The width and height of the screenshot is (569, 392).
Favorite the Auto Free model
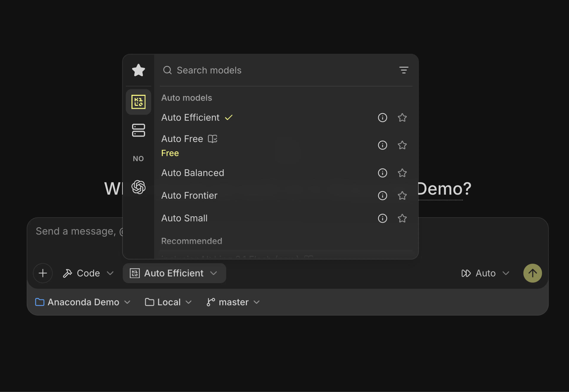point(402,145)
